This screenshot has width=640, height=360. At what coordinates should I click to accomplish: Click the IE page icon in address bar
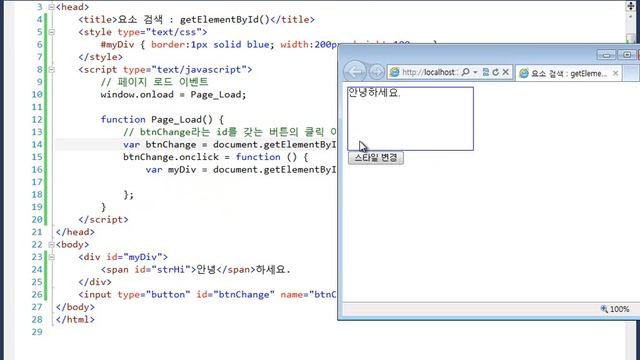click(394, 72)
